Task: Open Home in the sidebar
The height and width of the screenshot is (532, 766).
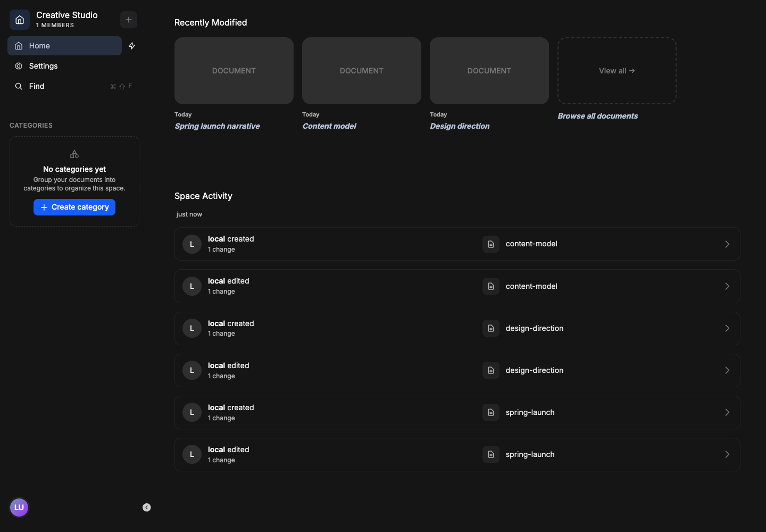Action: (64, 46)
